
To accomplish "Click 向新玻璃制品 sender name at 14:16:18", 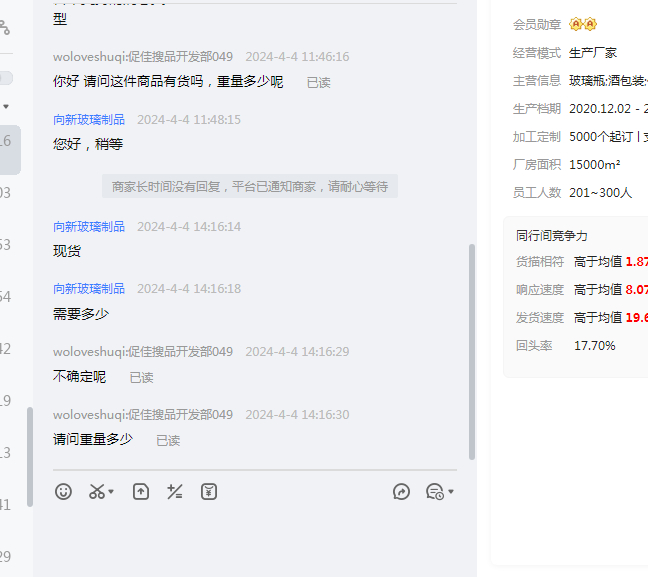I will (89, 288).
